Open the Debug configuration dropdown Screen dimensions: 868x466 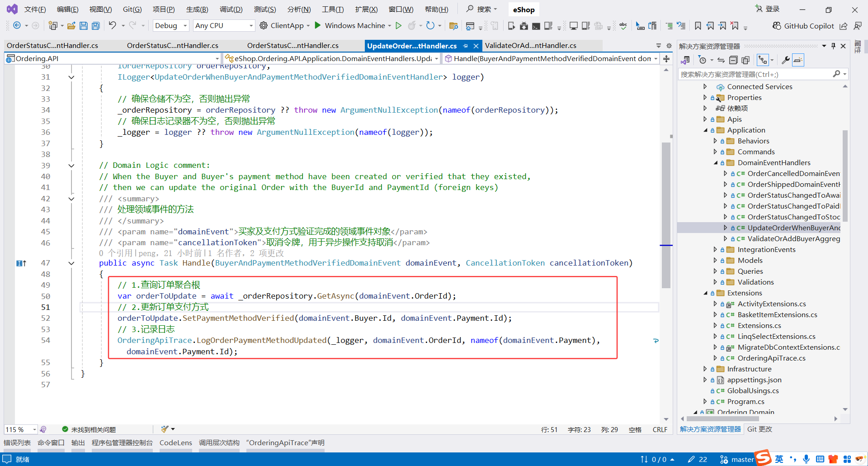[x=171, y=26]
